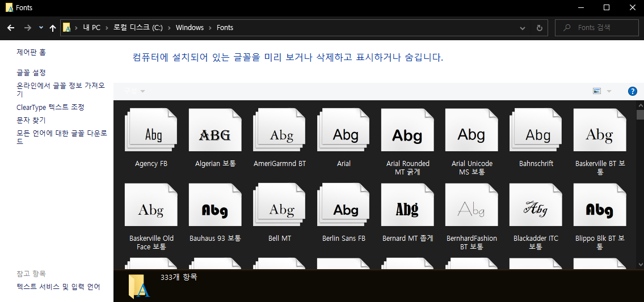Click the Bell MT font name label
The image size is (644, 302).
280,239
